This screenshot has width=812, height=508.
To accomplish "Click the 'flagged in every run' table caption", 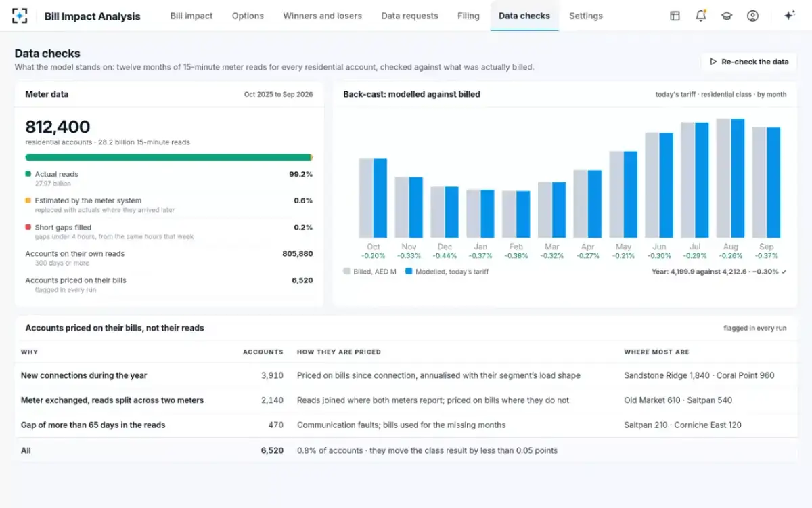I will [755, 328].
